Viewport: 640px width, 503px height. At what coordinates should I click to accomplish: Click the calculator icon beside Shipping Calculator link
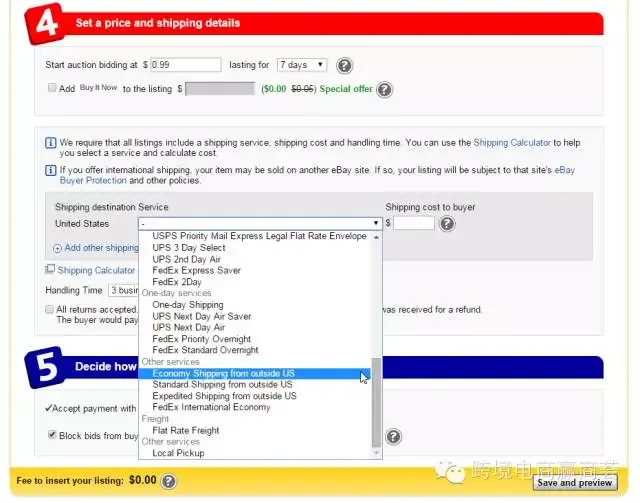[50, 269]
